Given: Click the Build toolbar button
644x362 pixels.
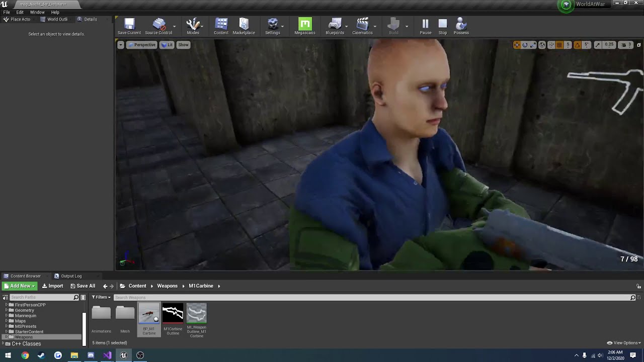Looking at the screenshot, I should click(393, 27).
